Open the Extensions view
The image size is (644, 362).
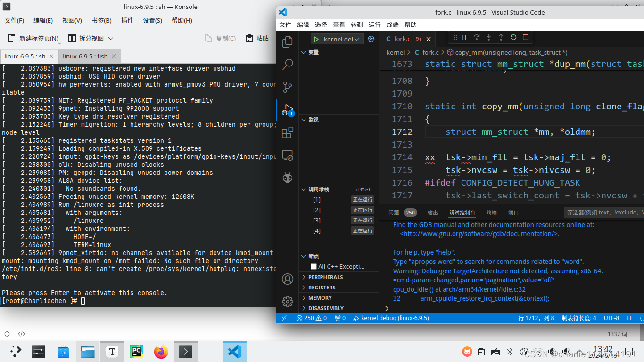[288, 132]
